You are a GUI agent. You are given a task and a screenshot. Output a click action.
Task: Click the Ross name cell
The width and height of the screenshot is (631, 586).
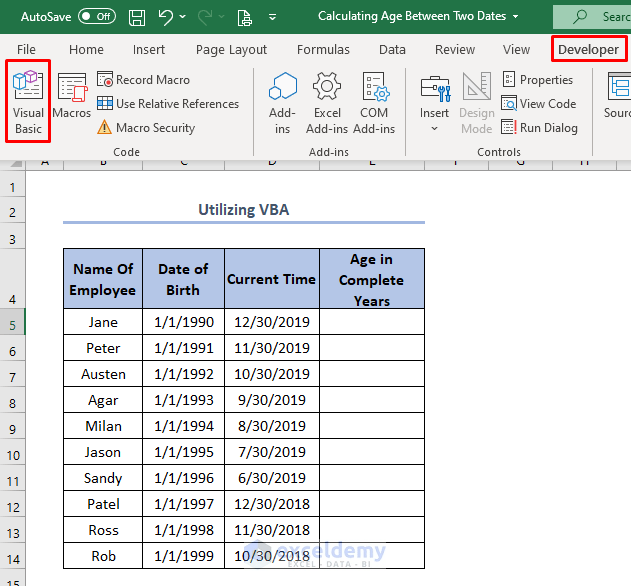point(103,530)
